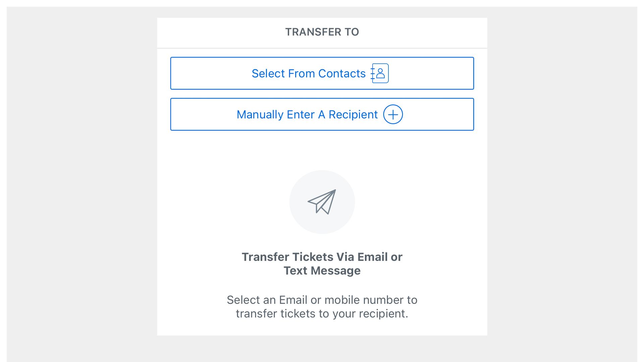Click the word 'Contacts' in the first button
Screen dimensions: 644x362
point(342,73)
